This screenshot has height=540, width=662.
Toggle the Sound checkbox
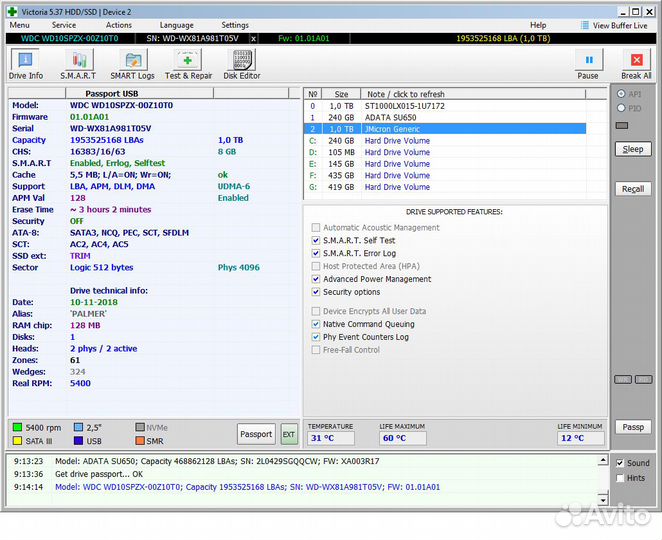pos(619,463)
